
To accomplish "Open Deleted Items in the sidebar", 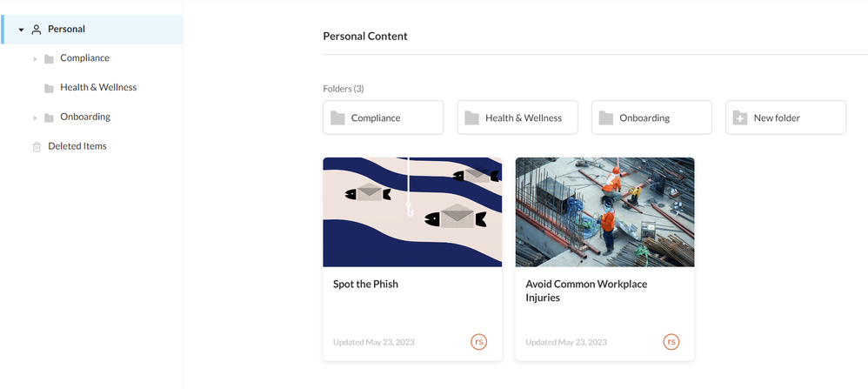I will [77, 146].
